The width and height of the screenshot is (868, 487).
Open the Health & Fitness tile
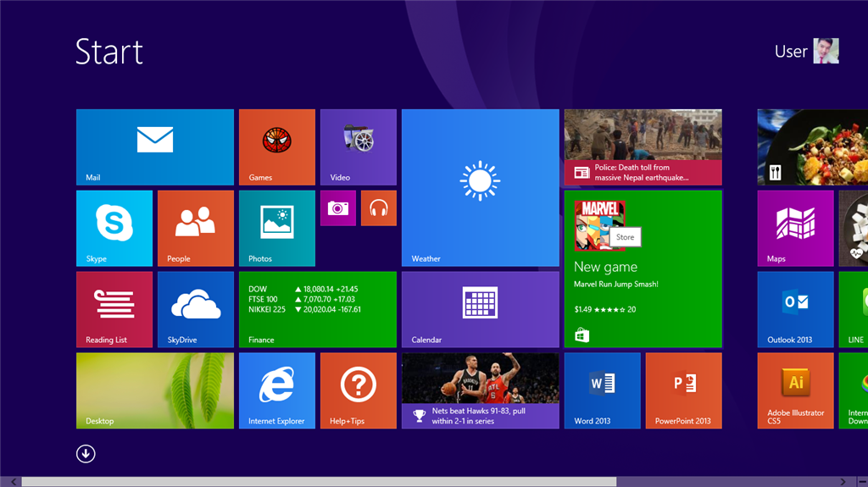click(x=854, y=229)
